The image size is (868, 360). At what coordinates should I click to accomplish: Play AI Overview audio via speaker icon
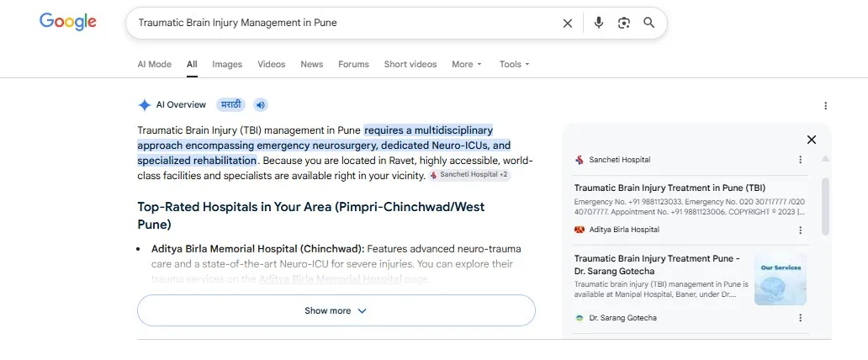tap(261, 104)
